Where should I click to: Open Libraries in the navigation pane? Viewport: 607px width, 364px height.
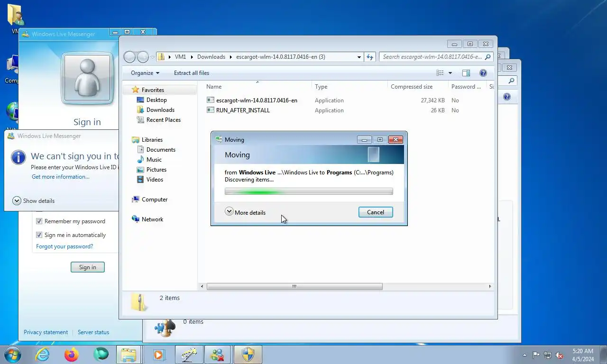pyautogui.click(x=152, y=140)
